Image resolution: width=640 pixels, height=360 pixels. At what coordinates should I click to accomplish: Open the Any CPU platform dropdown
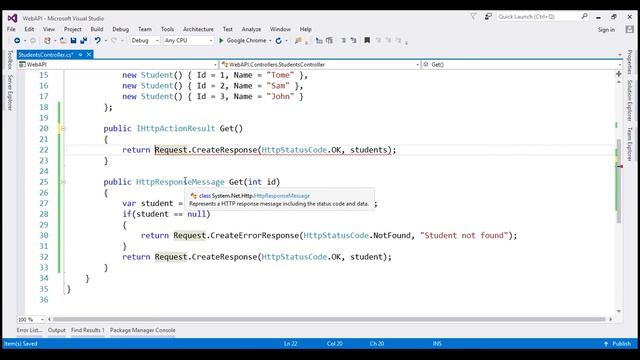[x=189, y=40]
